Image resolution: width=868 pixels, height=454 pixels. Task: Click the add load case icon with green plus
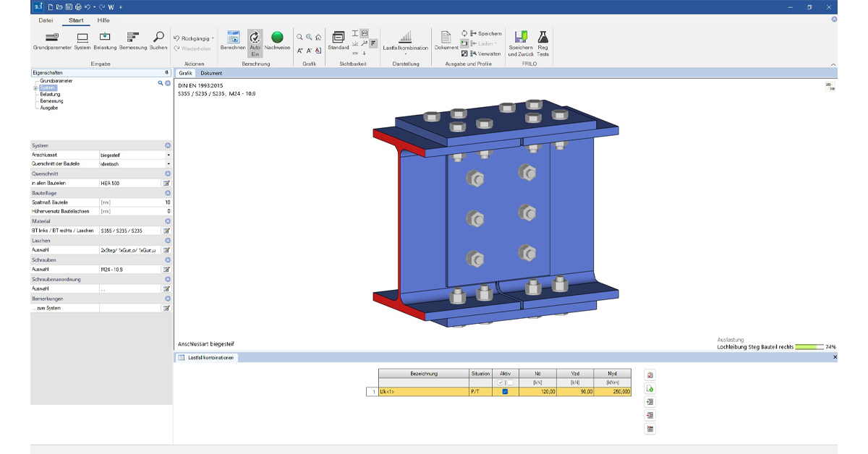pyautogui.click(x=650, y=389)
